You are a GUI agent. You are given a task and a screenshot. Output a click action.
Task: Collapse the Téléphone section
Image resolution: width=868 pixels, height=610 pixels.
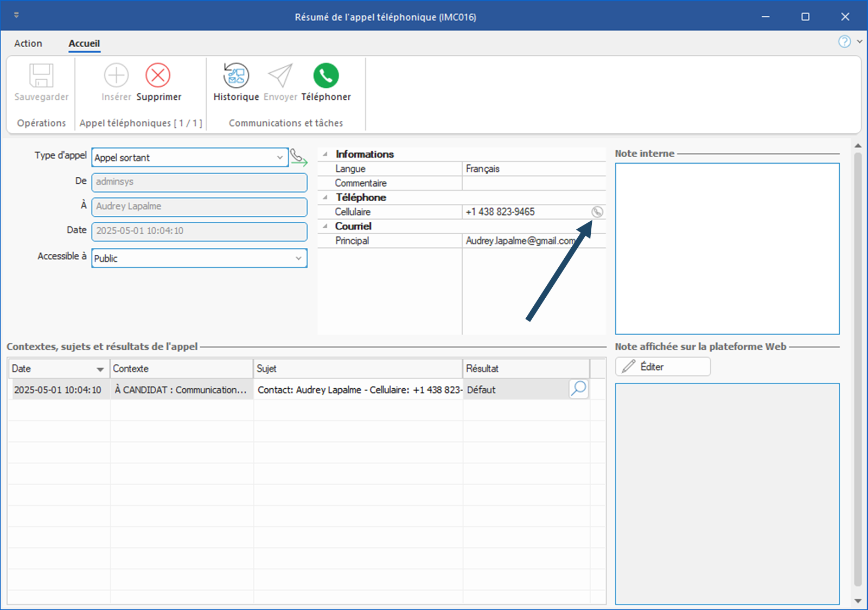(x=325, y=198)
